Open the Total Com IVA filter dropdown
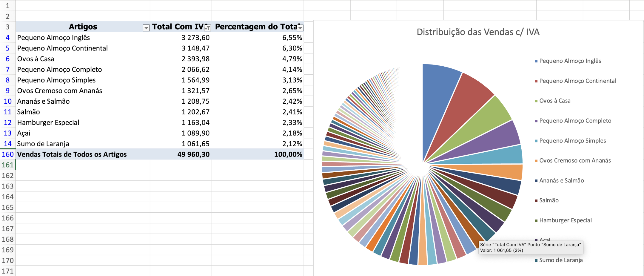644x276 pixels. coord(208,28)
